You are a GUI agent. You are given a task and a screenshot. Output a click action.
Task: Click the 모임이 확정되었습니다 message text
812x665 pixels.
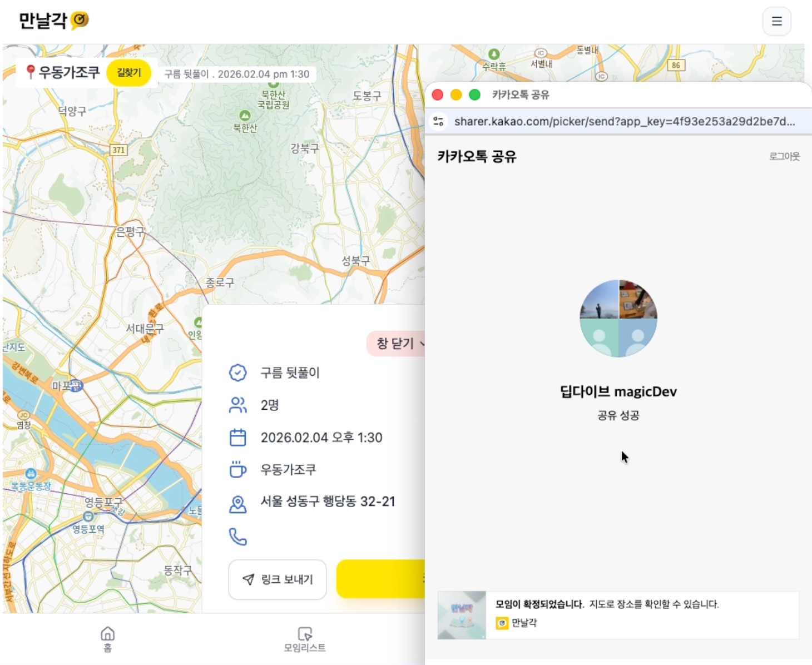(x=539, y=604)
